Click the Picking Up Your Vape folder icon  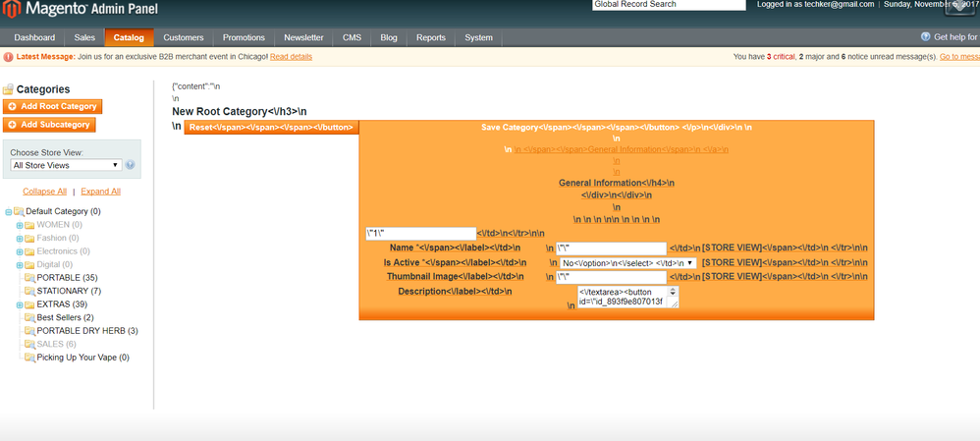pos(29,358)
